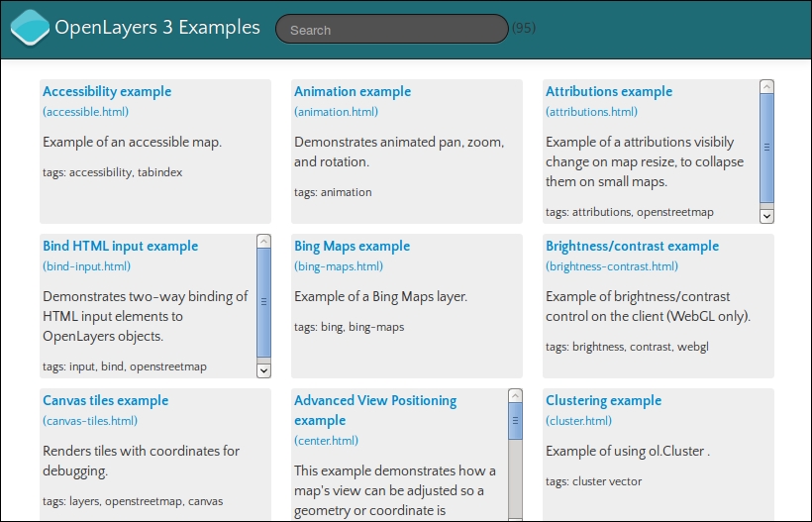Open the cluster.html link
This screenshot has height=522, width=812.
tap(579, 421)
